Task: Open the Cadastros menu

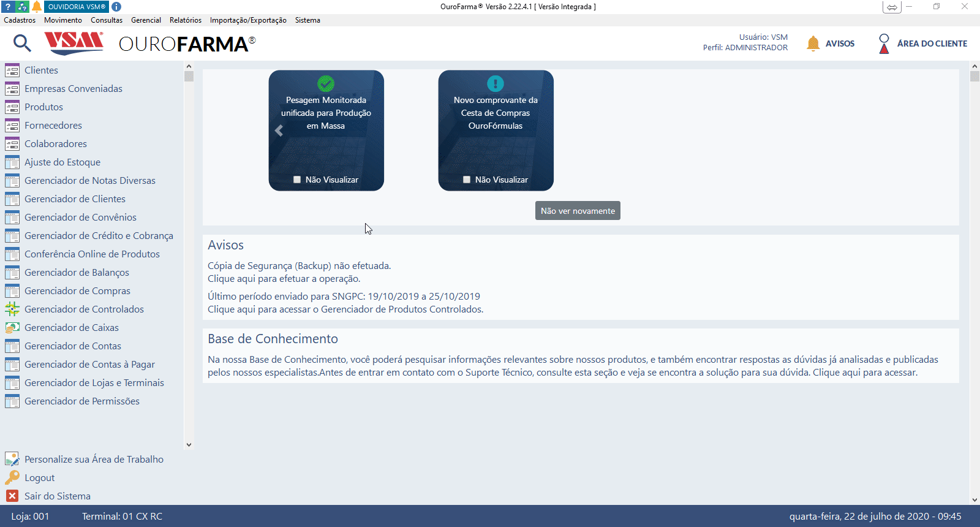Action: point(20,20)
